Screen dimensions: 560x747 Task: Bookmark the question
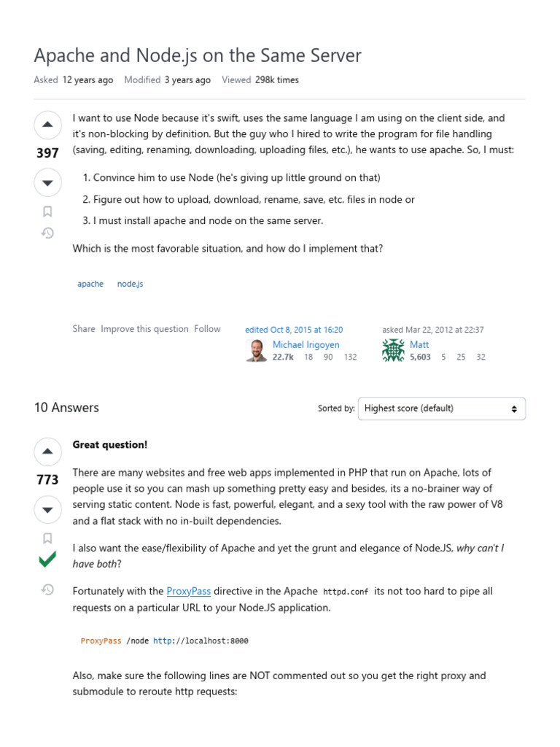click(x=47, y=212)
